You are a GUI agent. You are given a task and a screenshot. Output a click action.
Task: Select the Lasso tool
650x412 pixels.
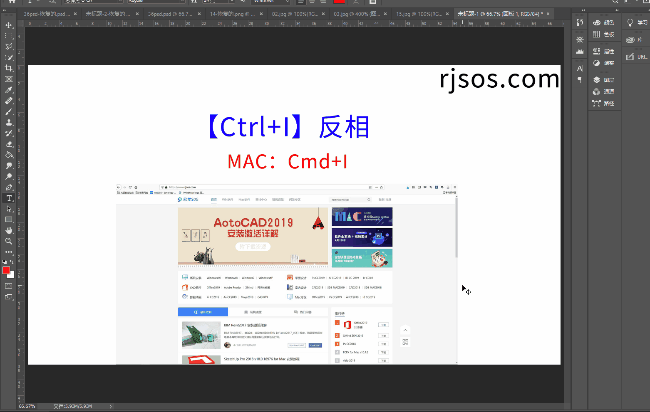9,47
